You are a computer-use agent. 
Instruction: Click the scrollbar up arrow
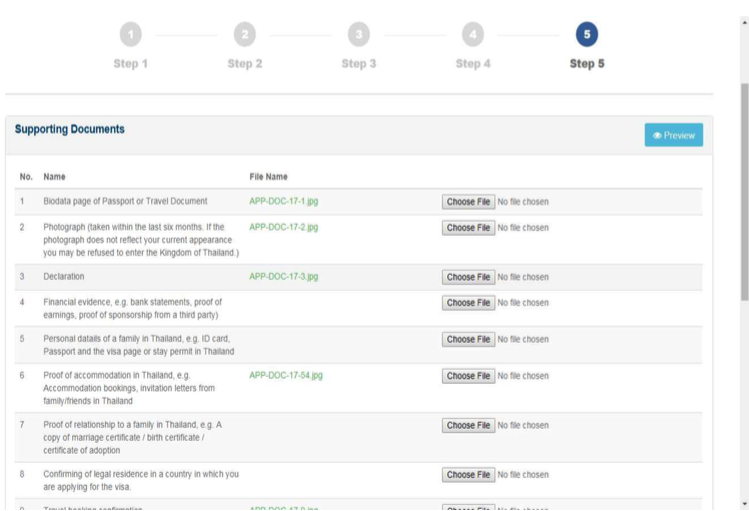(x=743, y=6)
